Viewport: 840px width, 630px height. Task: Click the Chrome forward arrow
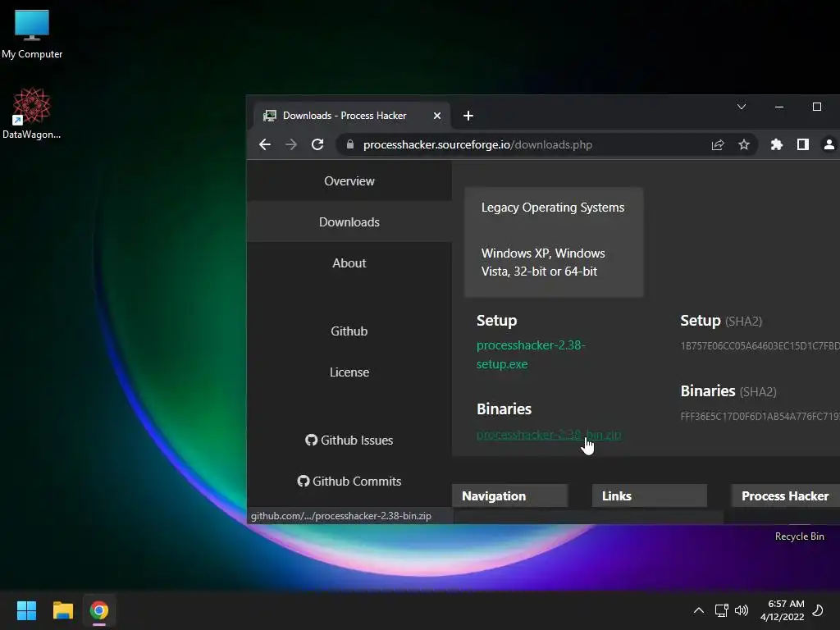291,144
